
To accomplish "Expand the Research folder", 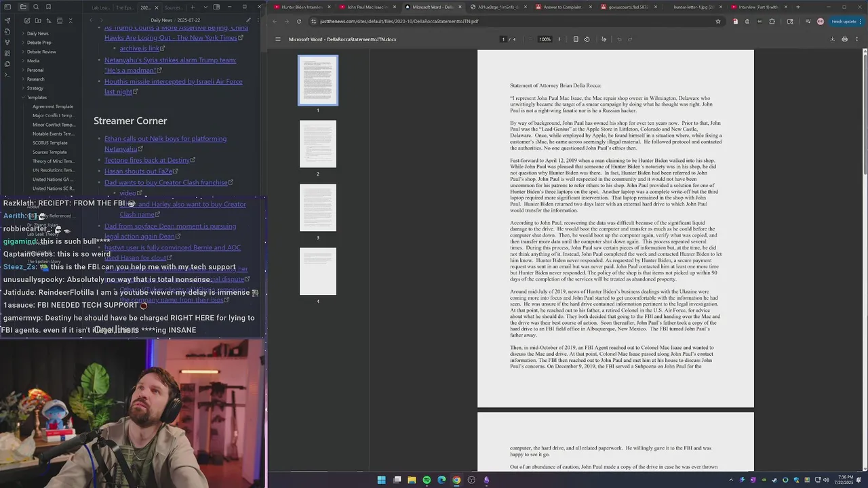I will 35,79.
